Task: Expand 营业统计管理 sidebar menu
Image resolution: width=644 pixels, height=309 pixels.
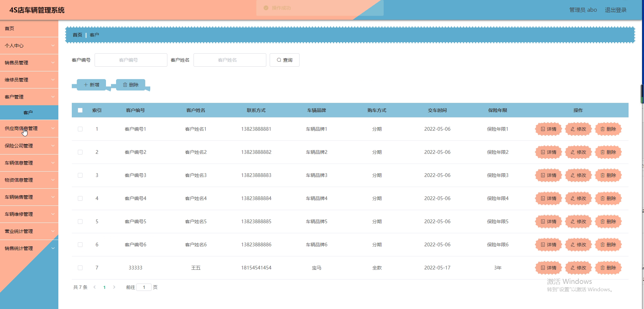Action: 29,231
